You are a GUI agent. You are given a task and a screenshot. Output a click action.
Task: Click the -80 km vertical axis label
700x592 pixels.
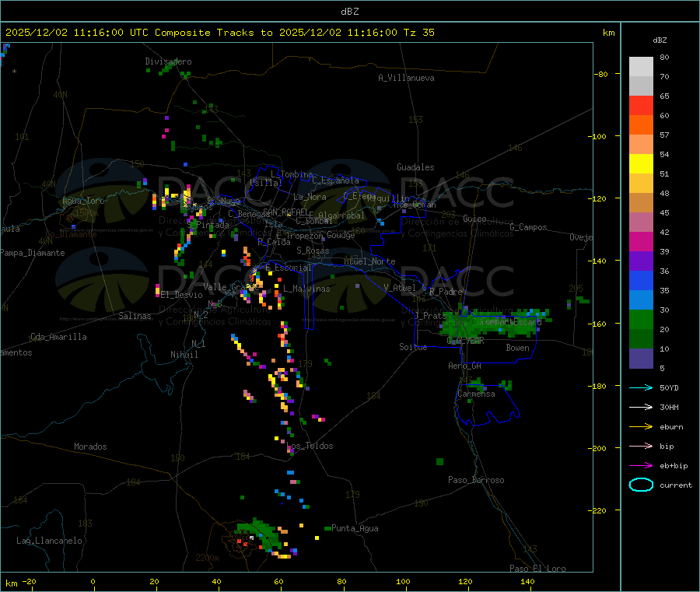(x=600, y=74)
